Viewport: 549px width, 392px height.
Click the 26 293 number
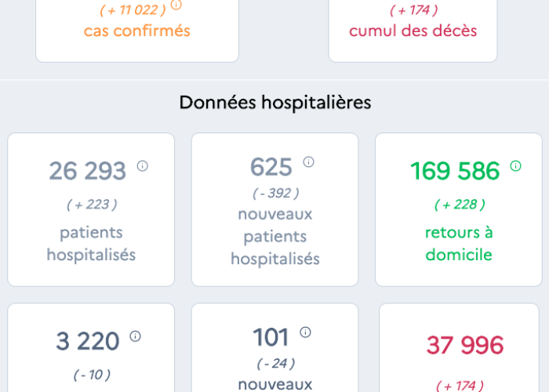tap(87, 171)
